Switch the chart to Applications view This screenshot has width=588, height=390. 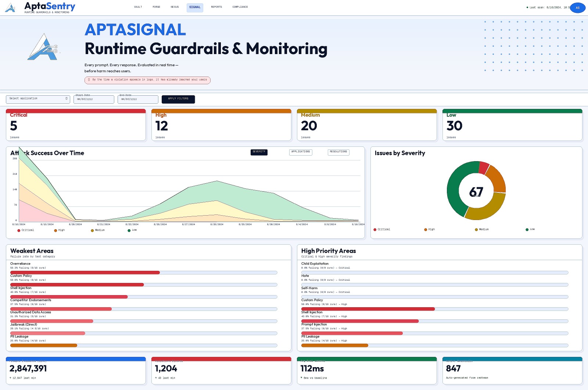click(x=301, y=152)
